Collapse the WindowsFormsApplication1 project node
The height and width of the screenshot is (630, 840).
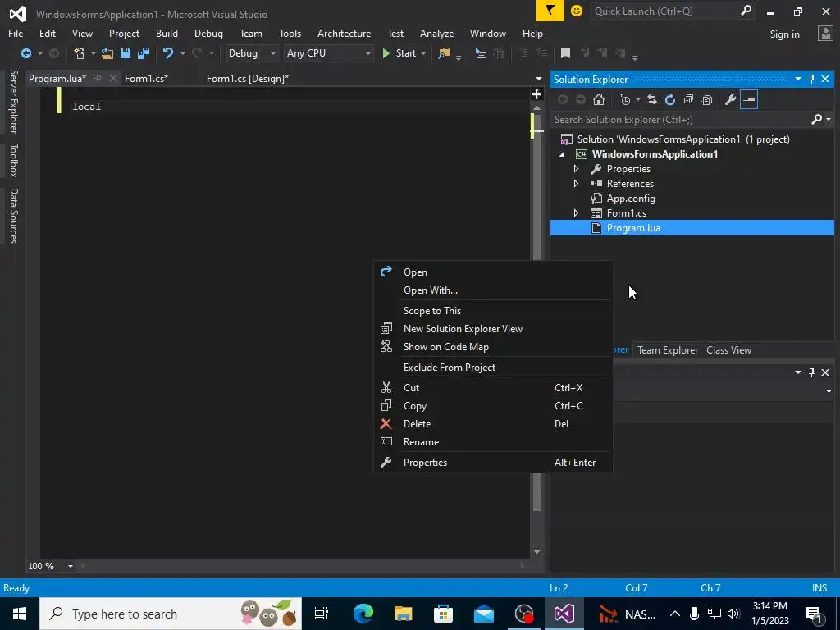pyautogui.click(x=562, y=154)
